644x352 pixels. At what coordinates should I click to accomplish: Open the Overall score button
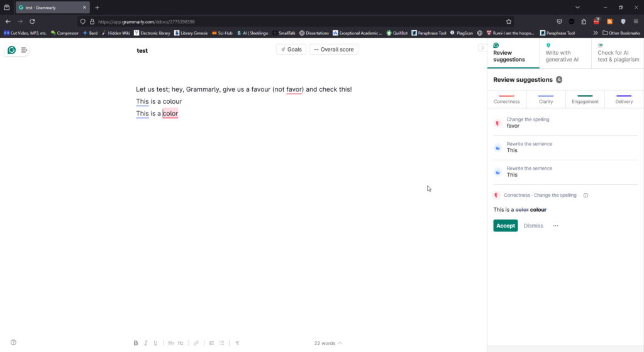point(333,49)
